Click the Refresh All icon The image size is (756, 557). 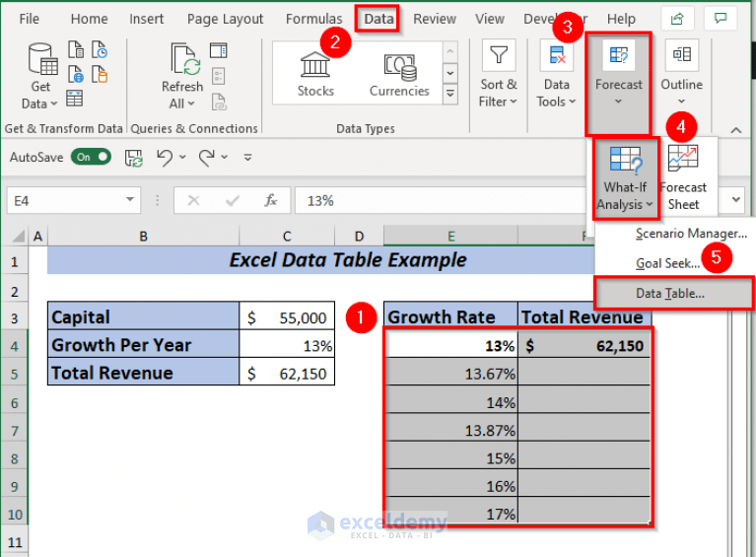185,61
